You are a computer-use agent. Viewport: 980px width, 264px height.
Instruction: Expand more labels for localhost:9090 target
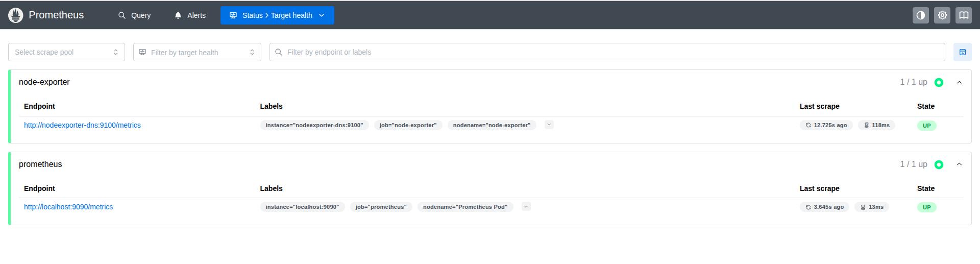tap(526, 206)
